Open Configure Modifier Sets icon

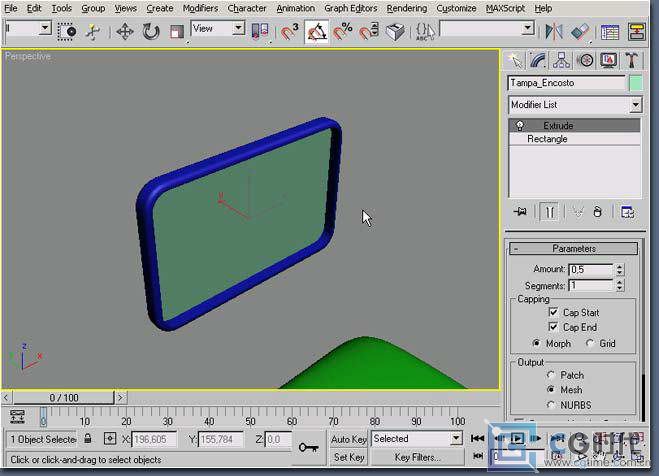pyautogui.click(x=627, y=211)
